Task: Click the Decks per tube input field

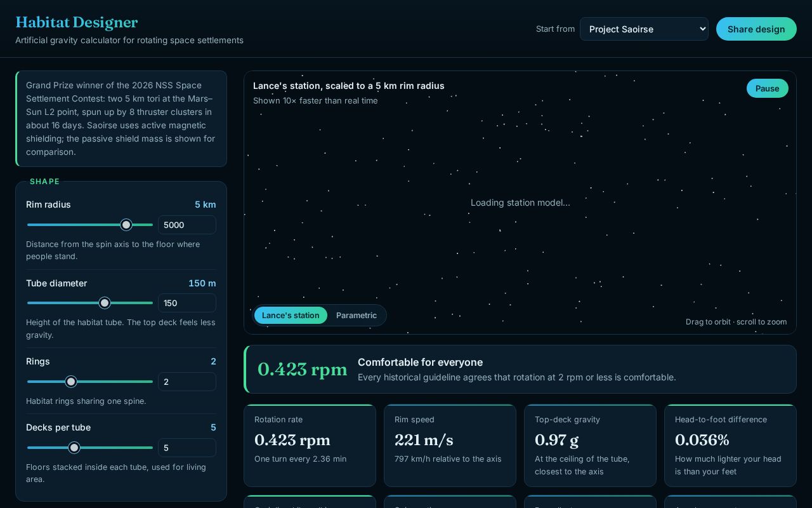Action: (187, 448)
